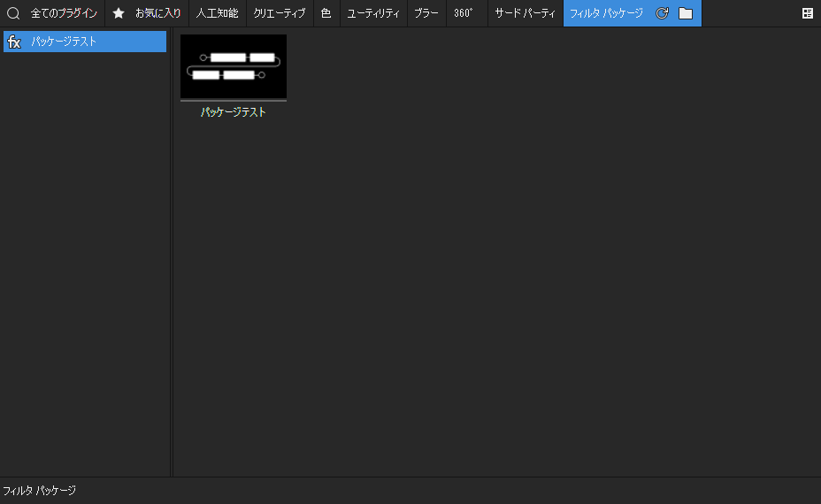
Task: Toggle the view layout icon at top right
Action: pos(807,13)
